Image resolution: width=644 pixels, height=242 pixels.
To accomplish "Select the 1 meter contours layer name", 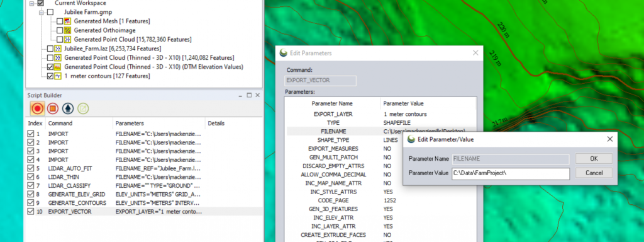I will [x=107, y=76].
